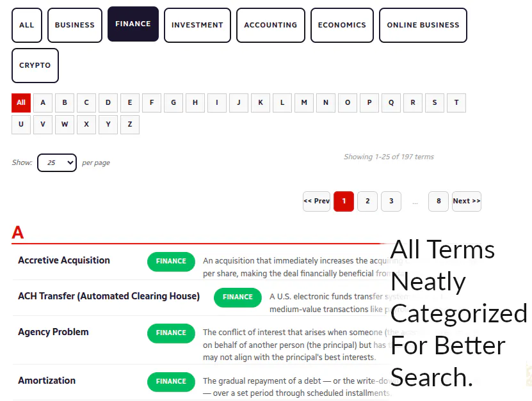The width and height of the screenshot is (532, 401).
Task: Select the CRYPTO category tab
Action: click(x=35, y=65)
